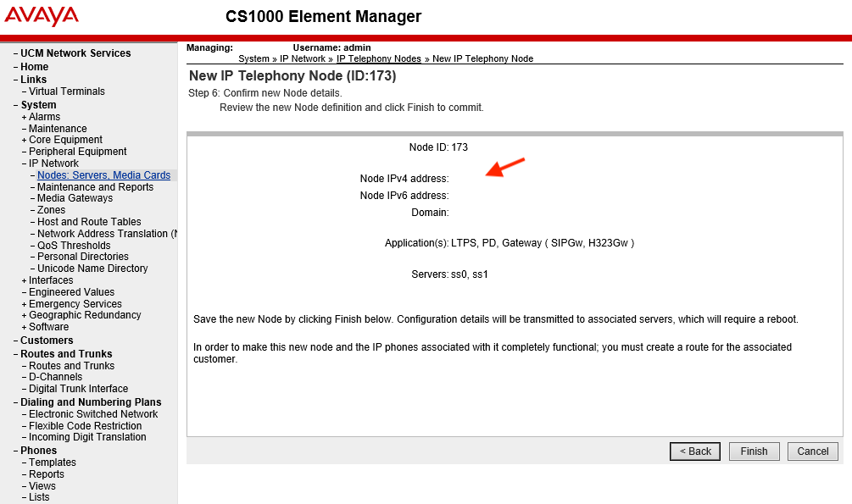852x504 pixels.
Task: Open Views under Phones
Action: [42, 486]
